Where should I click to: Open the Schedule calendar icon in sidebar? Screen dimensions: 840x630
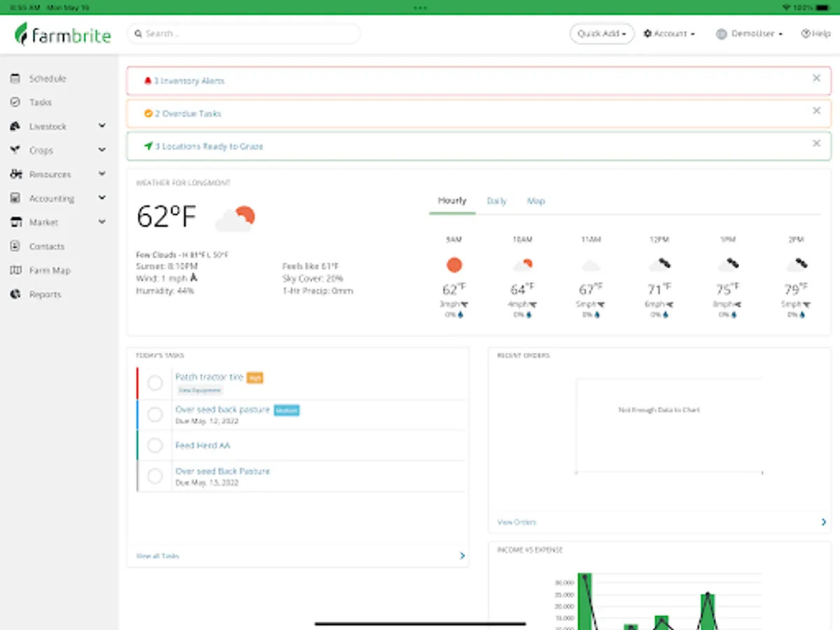coord(15,78)
